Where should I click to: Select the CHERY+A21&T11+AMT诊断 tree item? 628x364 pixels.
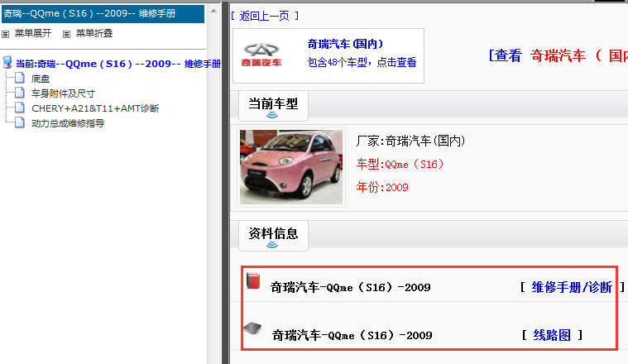[95, 108]
